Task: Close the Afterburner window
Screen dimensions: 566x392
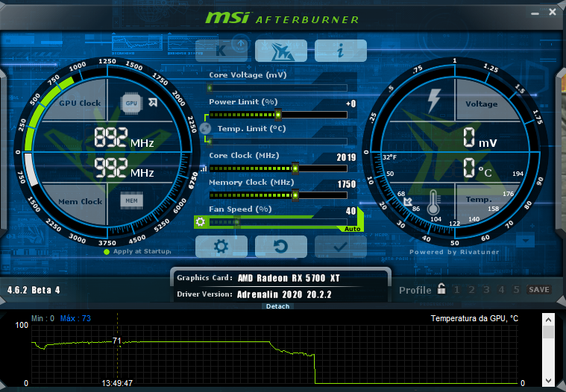Action: click(x=553, y=12)
